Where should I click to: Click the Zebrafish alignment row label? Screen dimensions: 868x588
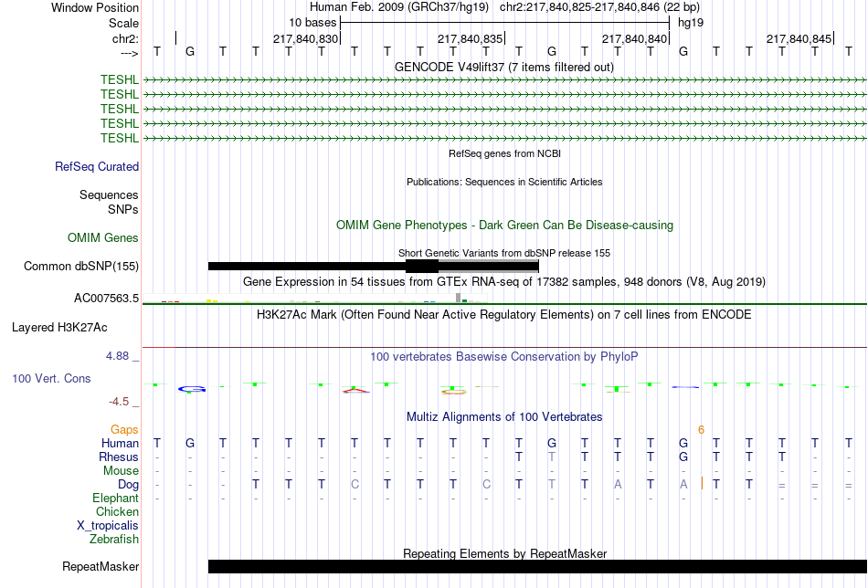click(x=114, y=539)
